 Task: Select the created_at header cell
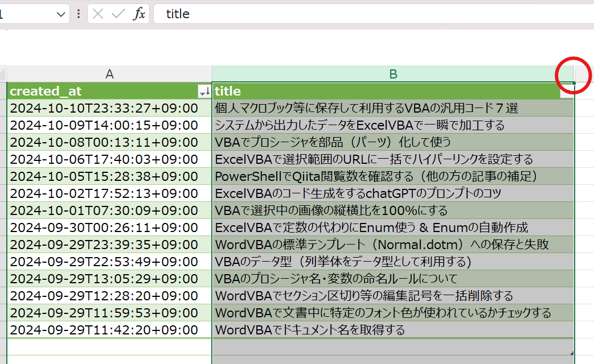pyautogui.click(x=85, y=91)
